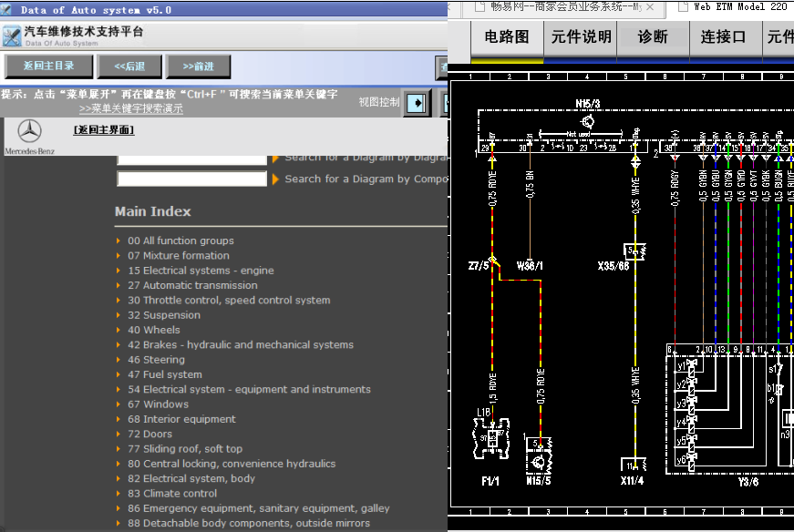This screenshot has height=532, width=794.
Task: Open 47 Fuel system
Action: pyautogui.click(x=165, y=374)
